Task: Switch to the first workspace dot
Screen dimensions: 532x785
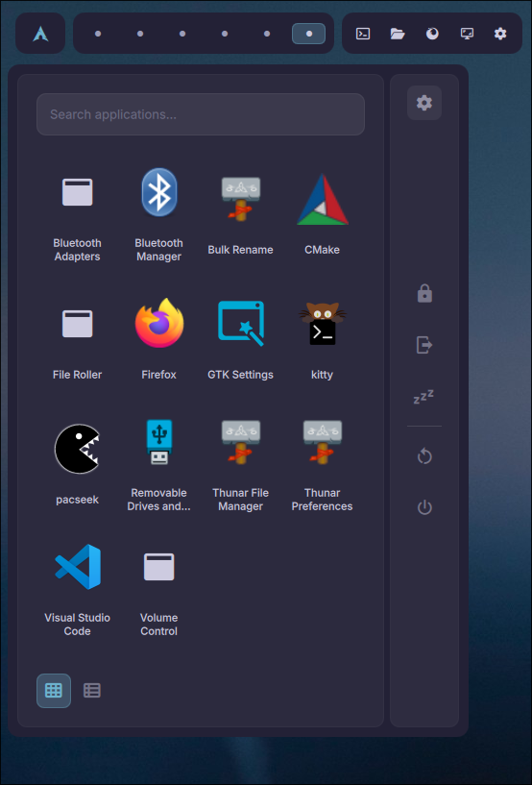Action: [98, 34]
